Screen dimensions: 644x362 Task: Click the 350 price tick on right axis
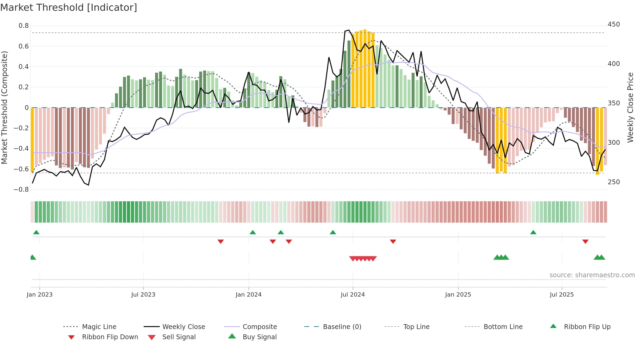click(614, 103)
